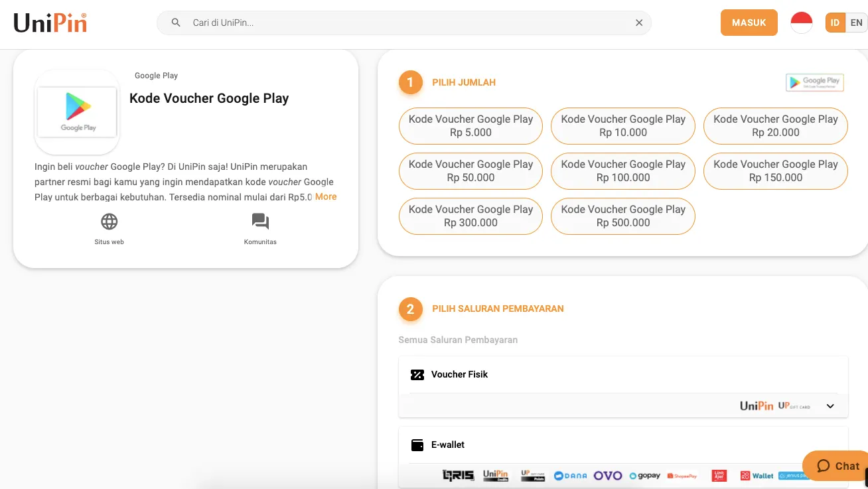This screenshot has width=868, height=489.
Task: Click the Indonesia flag icon
Action: tap(802, 23)
